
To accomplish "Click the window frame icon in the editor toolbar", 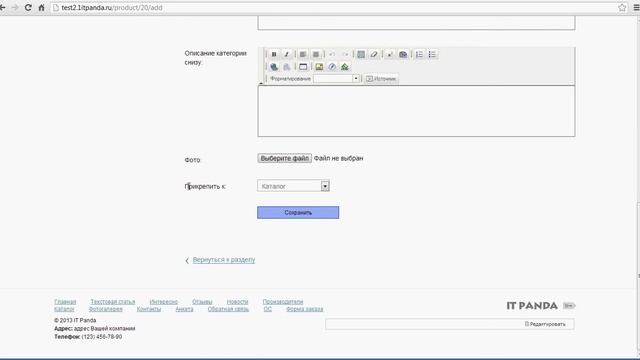I will [303, 67].
